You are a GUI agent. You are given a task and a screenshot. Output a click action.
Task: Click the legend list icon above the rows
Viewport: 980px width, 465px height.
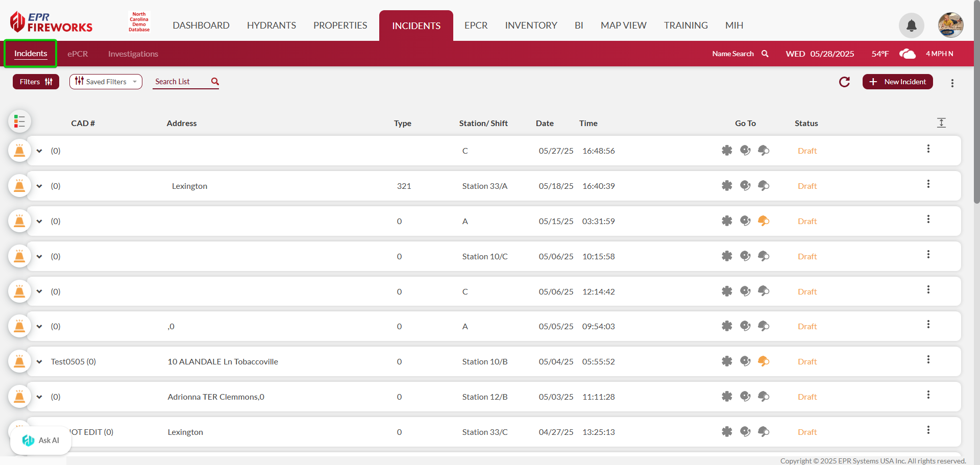pyautogui.click(x=19, y=121)
